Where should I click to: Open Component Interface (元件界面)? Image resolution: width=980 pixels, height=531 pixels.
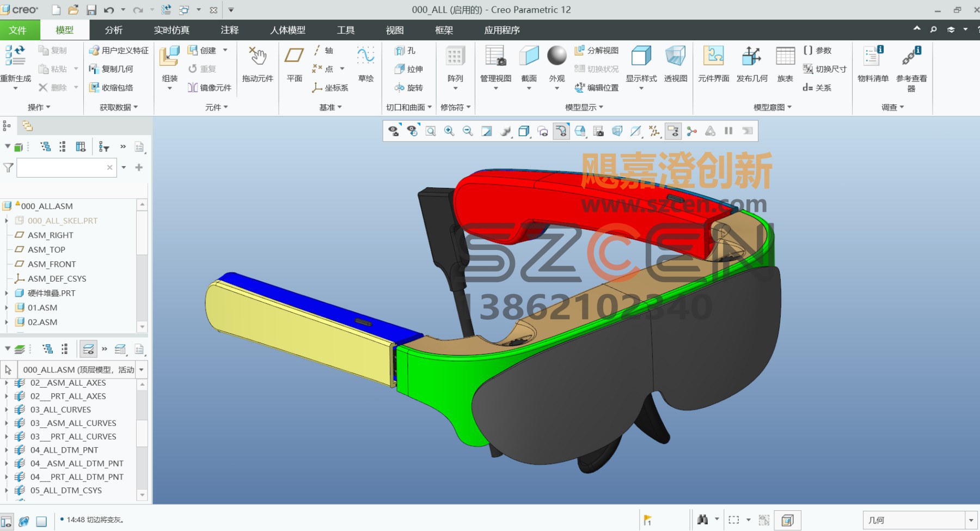coord(713,64)
